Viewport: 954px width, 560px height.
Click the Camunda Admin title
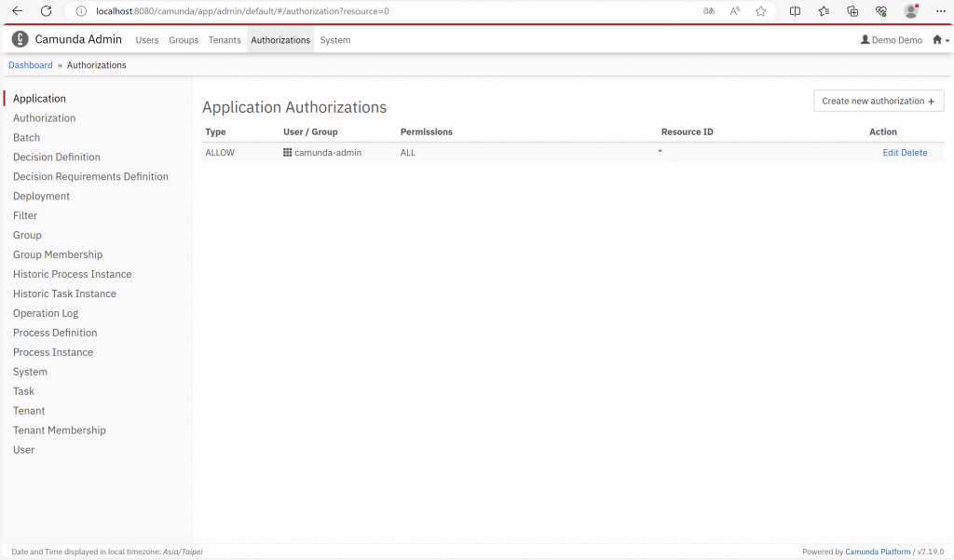coord(78,39)
